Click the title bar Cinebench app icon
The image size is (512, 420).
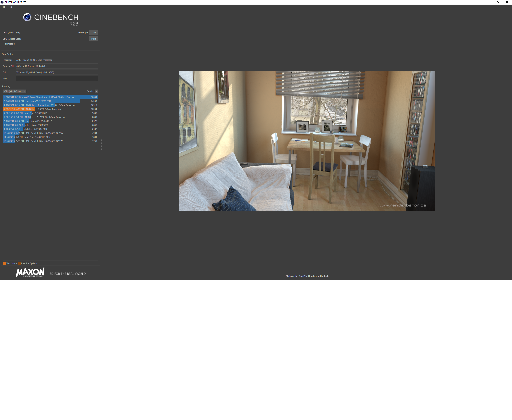2,2
